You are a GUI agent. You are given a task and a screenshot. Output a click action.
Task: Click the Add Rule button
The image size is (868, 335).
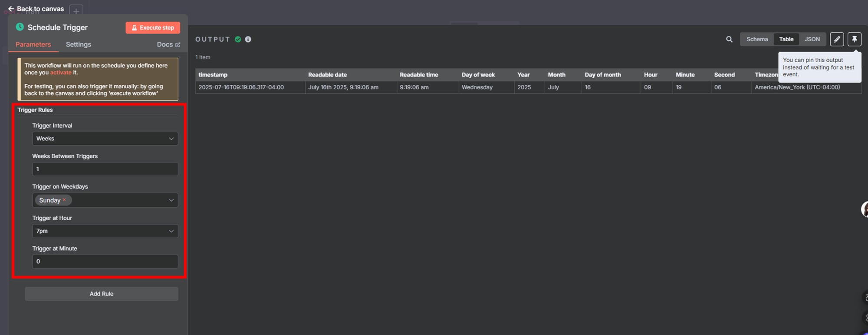[102, 294]
